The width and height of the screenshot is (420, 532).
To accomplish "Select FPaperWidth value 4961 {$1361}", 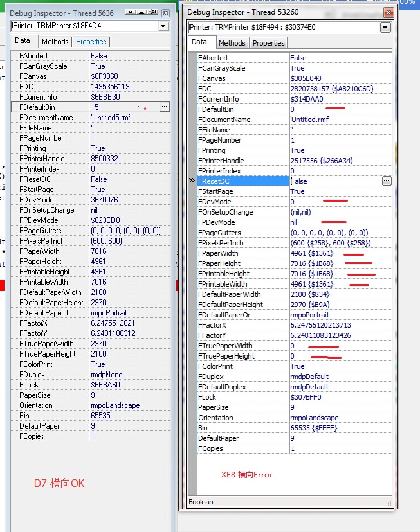I will pyautogui.click(x=312, y=253).
